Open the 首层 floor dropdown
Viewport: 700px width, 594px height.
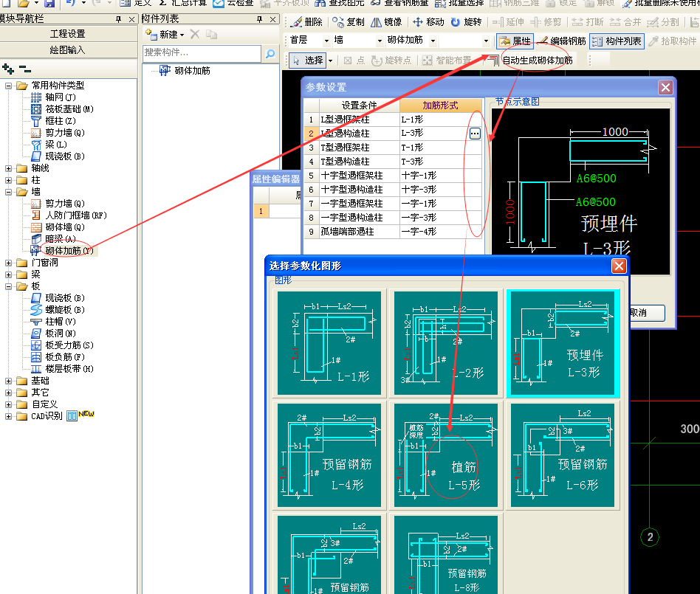click(x=326, y=41)
